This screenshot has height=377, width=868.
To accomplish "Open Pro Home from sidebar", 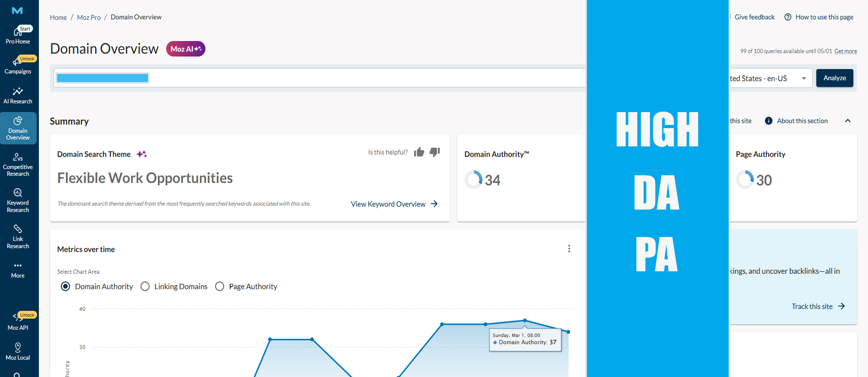I will [18, 35].
